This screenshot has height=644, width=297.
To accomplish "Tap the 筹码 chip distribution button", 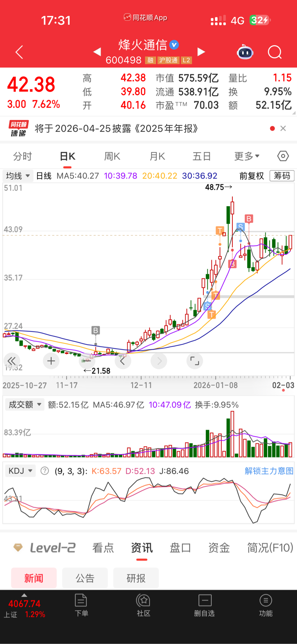I will pyautogui.click(x=282, y=176).
